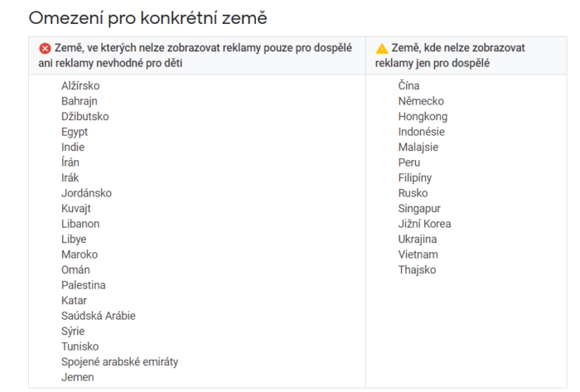
Task: Select the left column header text
Action: [x=199, y=55]
